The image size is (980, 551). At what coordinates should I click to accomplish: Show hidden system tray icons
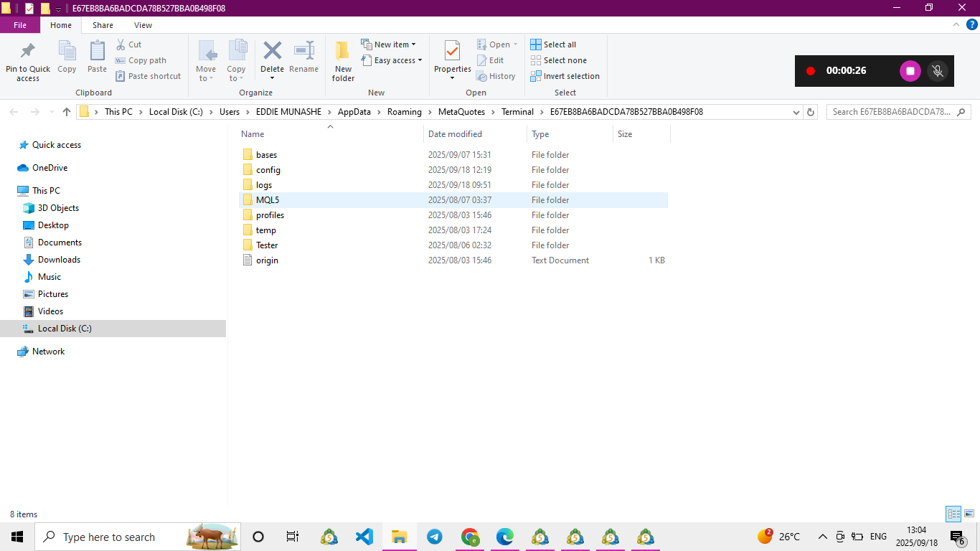[x=823, y=537]
